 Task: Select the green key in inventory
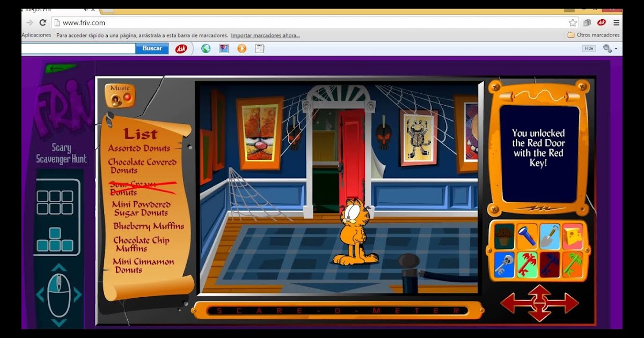click(572, 265)
